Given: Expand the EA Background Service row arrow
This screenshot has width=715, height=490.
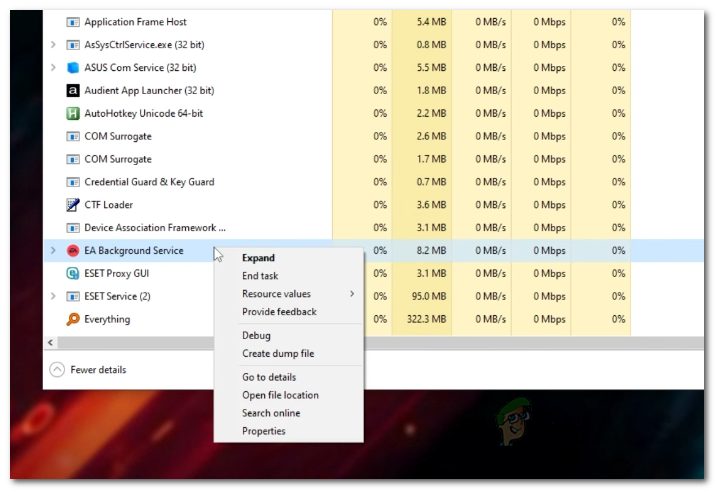Looking at the screenshot, I should pyautogui.click(x=53, y=250).
